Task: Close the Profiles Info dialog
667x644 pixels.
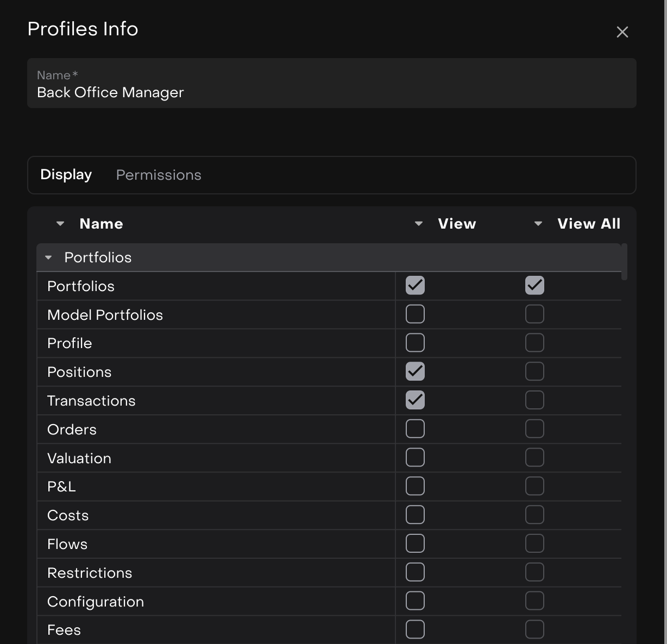Action: pos(622,32)
